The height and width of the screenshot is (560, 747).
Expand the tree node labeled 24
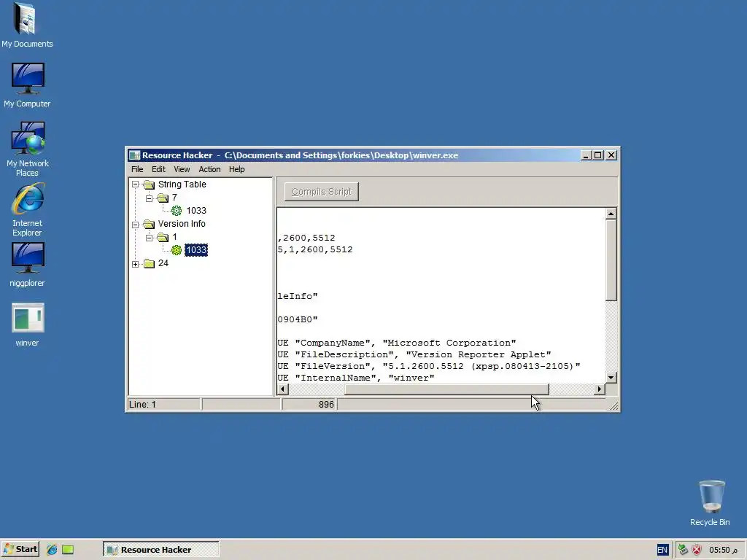[x=135, y=263]
